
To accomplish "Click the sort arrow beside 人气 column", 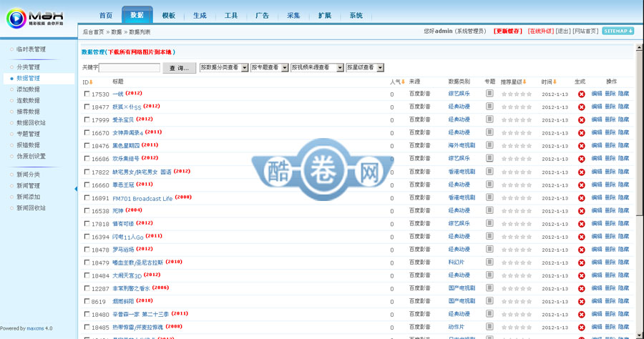I will click(x=403, y=82).
